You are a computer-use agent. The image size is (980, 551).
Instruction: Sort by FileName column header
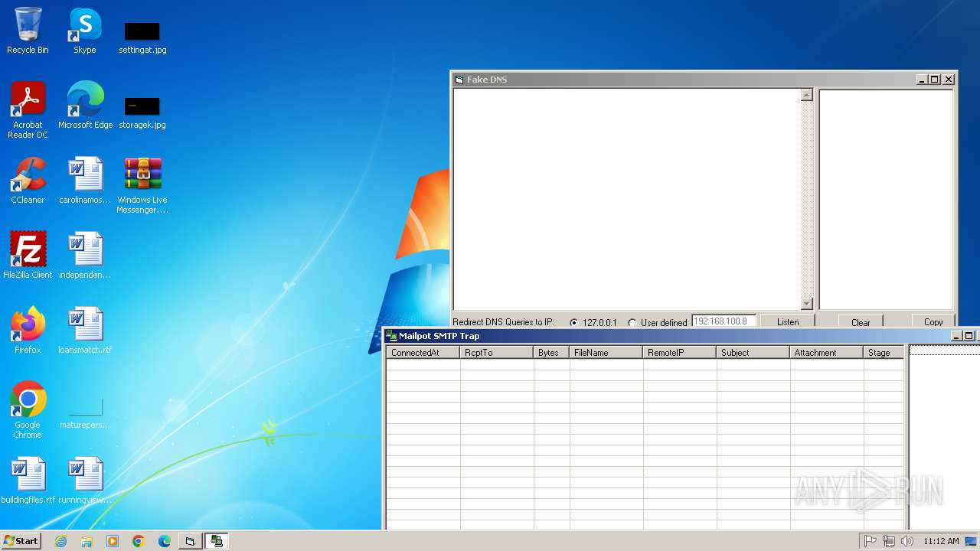pyautogui.click(x=606, y=352)
